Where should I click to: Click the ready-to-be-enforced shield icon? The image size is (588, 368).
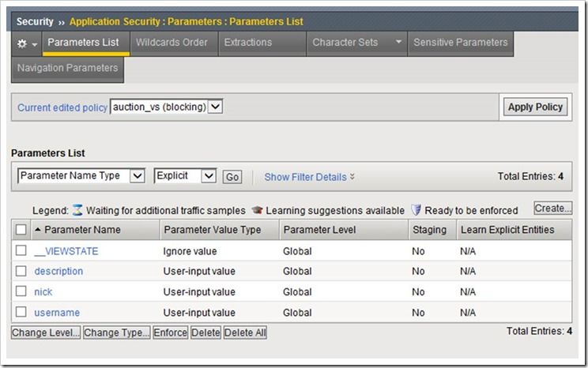[416, 210]
